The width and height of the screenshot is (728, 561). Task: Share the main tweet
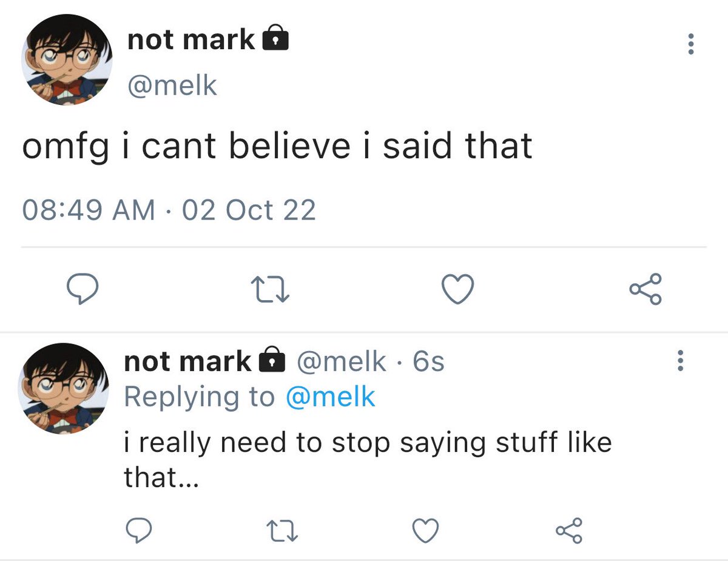[645, 289]
